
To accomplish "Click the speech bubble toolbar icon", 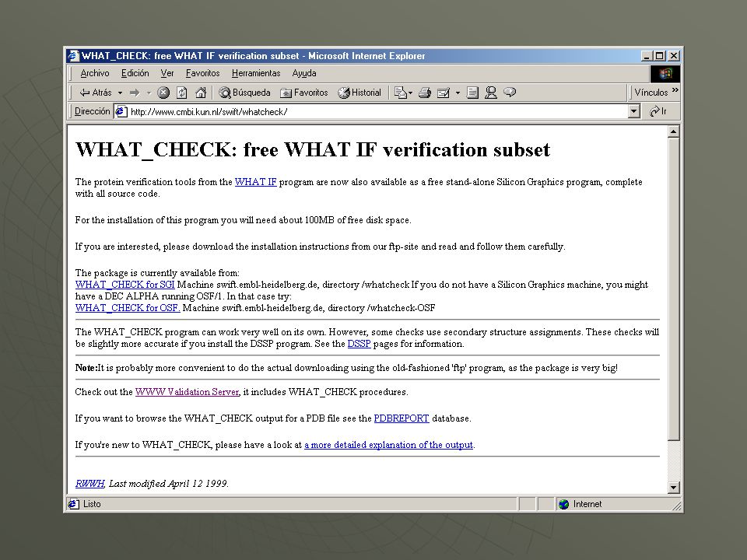I will point(510,92).
